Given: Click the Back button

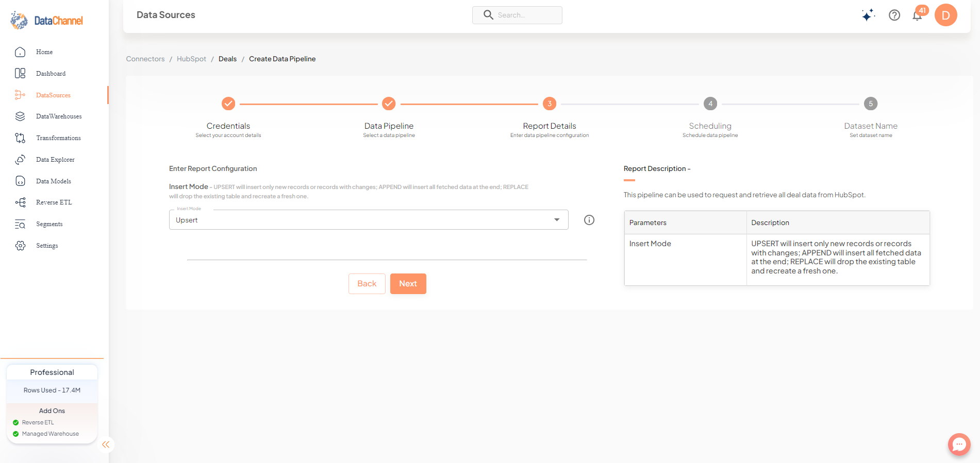Looking at the screenshot, I should tap(367, 284).
